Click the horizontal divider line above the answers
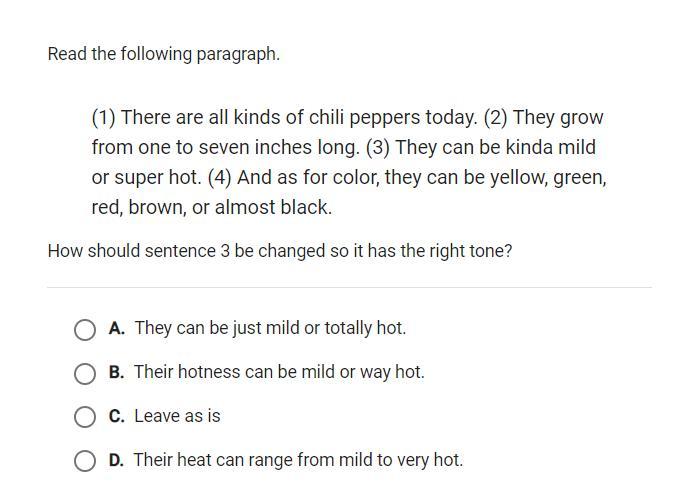This screenshot has height=492, width=678. point(349,288)
